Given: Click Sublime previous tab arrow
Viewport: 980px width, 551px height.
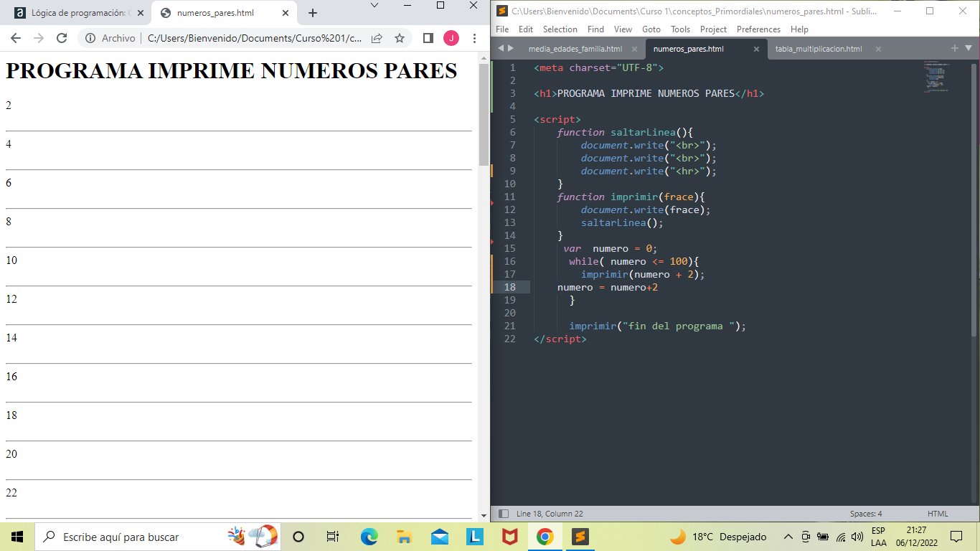Looking at the screenshot, I should [x=501, y=48].
